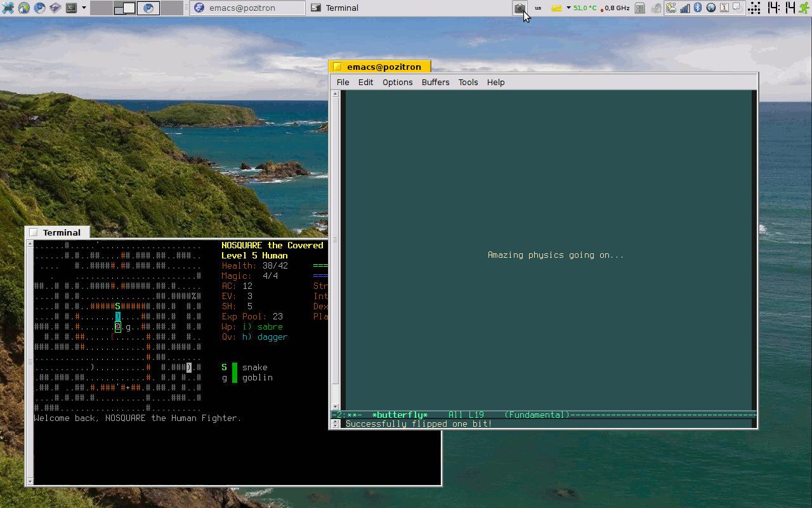Screen dimensions: 812x508
Task: Click the 51,0 °C temperature reading
Action: pyautogui.click(x=585, y=8)
